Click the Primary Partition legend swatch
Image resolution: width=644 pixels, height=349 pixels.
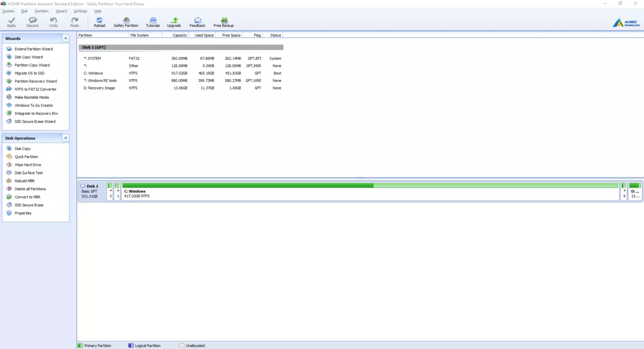coord(80,346)
